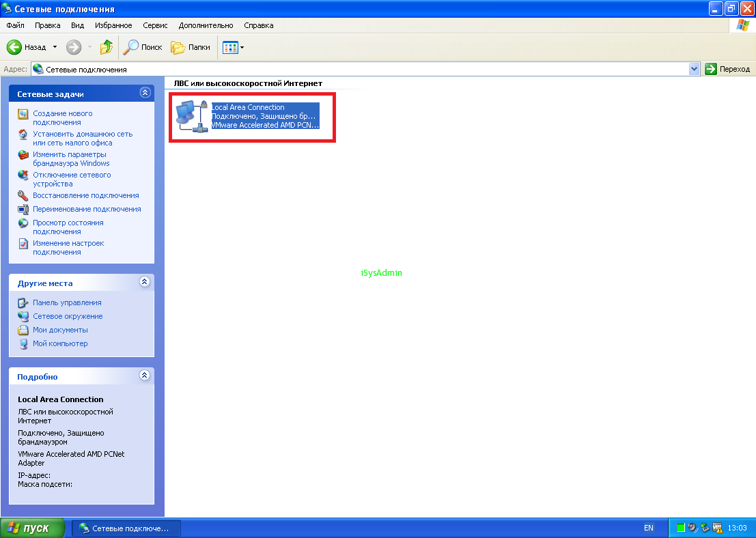Click the change connection settings icon
Screen dimensions: 756x538
23,244
